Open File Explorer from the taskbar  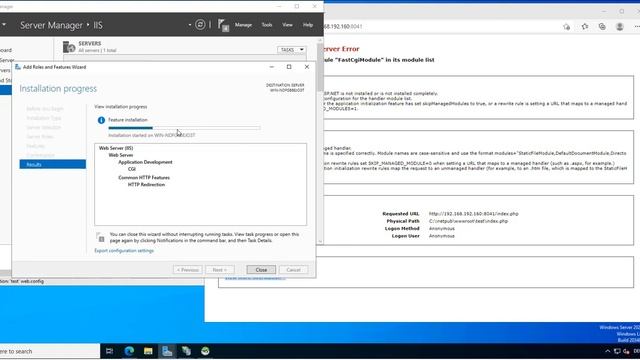tap(148, 351)
